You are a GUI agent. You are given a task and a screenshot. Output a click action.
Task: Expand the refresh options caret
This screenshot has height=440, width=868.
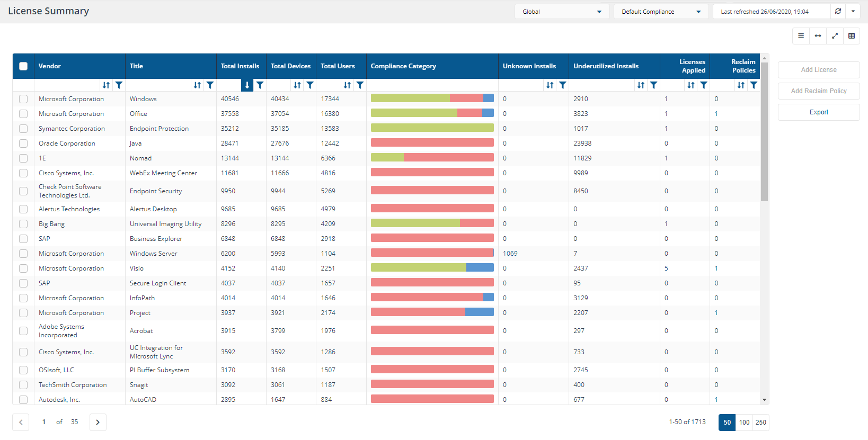click(x=853, y=11)
